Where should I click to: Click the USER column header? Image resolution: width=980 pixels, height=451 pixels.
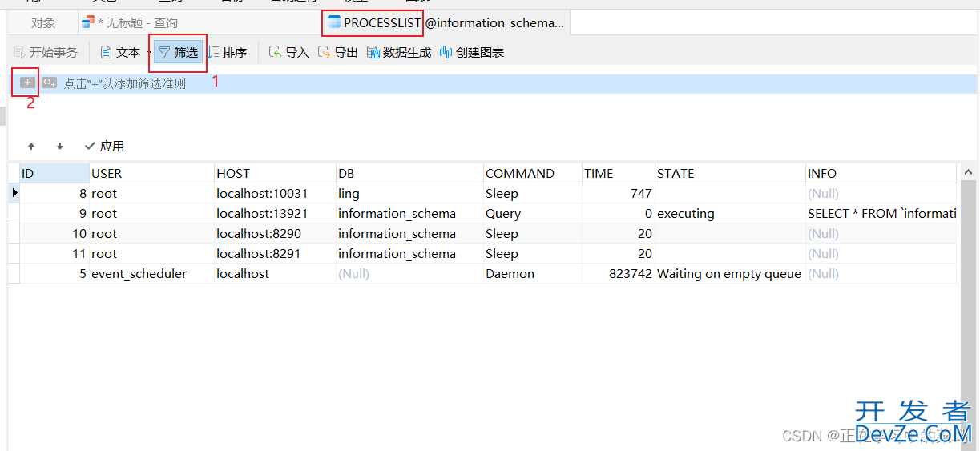tap(151, 173)
